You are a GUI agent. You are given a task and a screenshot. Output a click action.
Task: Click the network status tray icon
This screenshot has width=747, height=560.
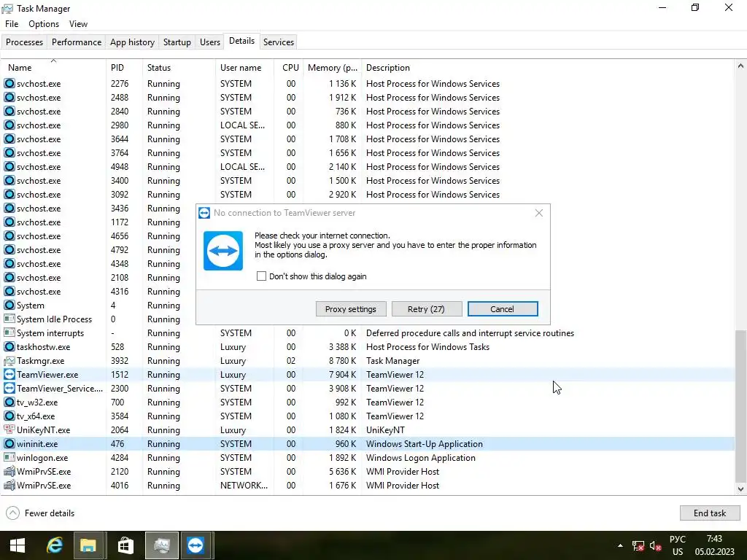click(638, 545)
